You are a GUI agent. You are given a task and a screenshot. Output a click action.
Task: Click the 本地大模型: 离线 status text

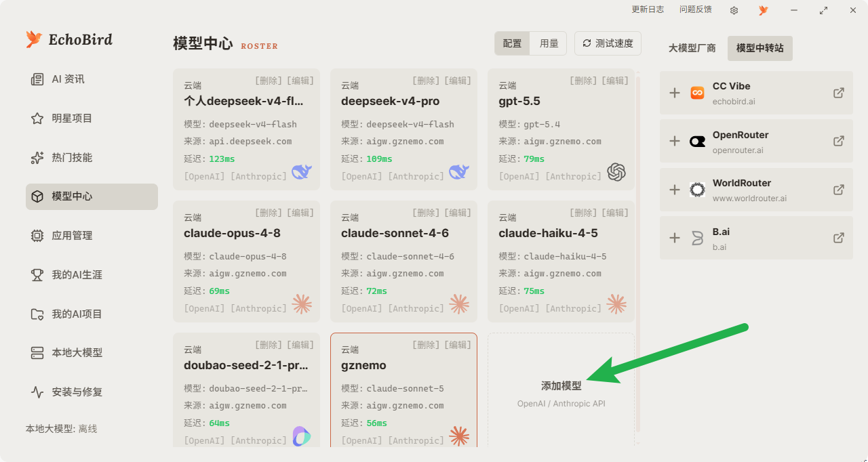tap(62, 429)
